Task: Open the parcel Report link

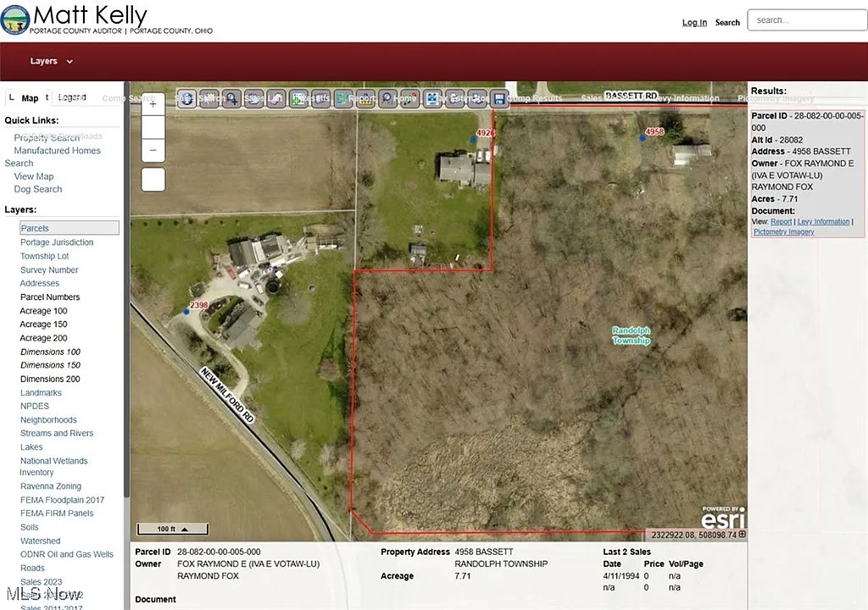Action: click(x=781, y=221)
